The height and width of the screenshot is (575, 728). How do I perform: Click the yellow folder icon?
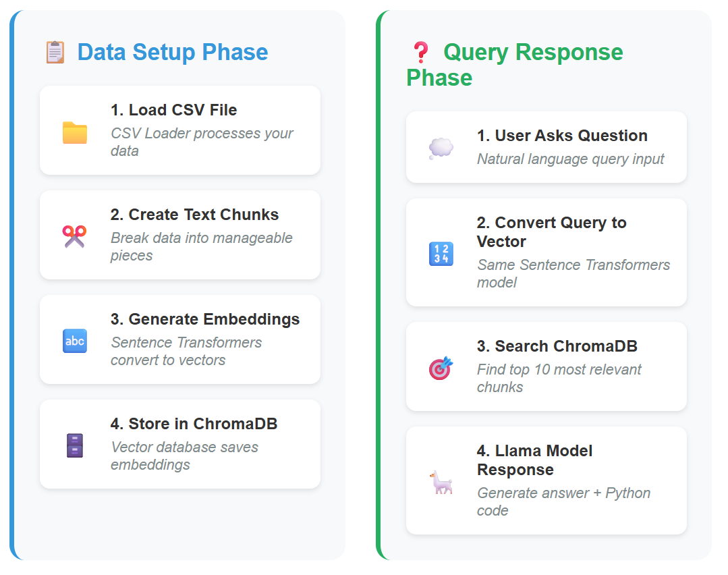[74, 132]
